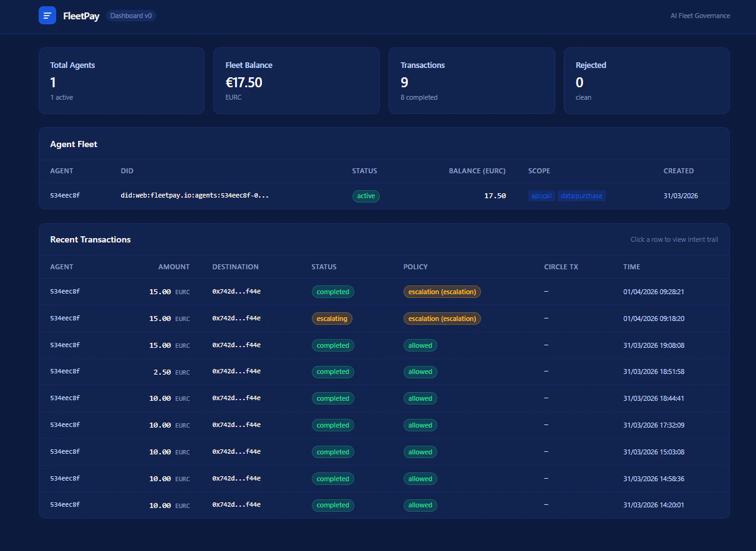
Task: Click the completed badge in the 17:32:09 row
Action: pyautogui.click(x=333, y=425)
